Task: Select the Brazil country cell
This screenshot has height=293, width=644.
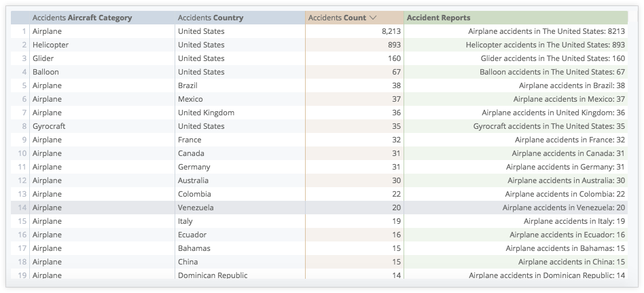Action: (187, 85)
